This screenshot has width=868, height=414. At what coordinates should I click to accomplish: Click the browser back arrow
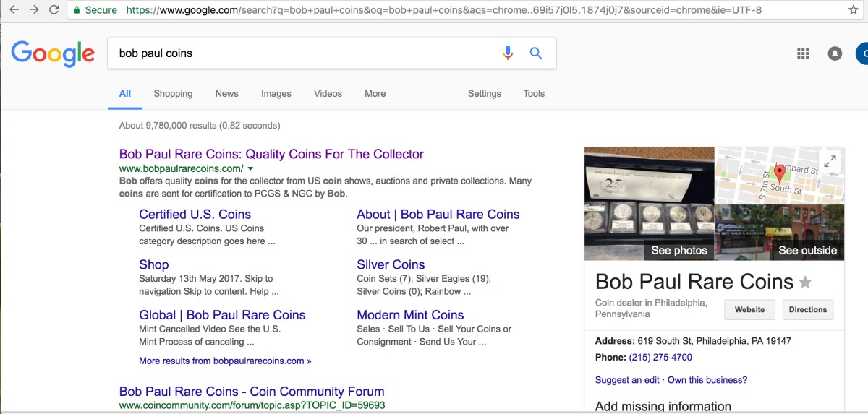14,10
